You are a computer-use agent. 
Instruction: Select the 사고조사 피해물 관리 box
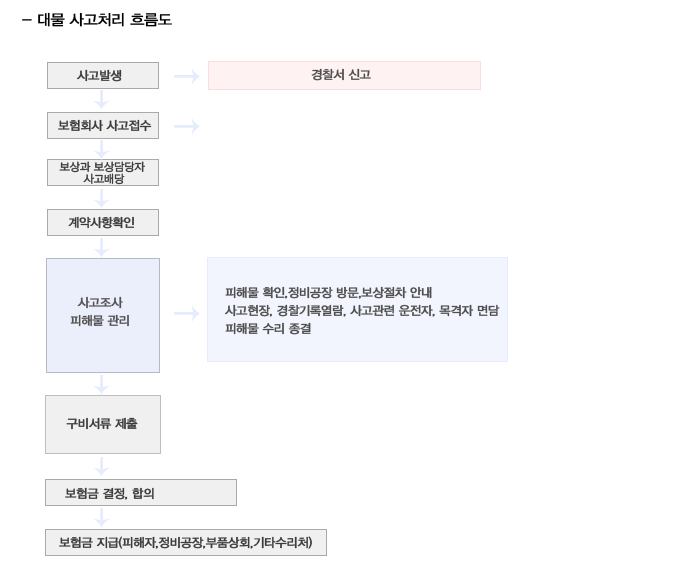(x=103, y=316)
